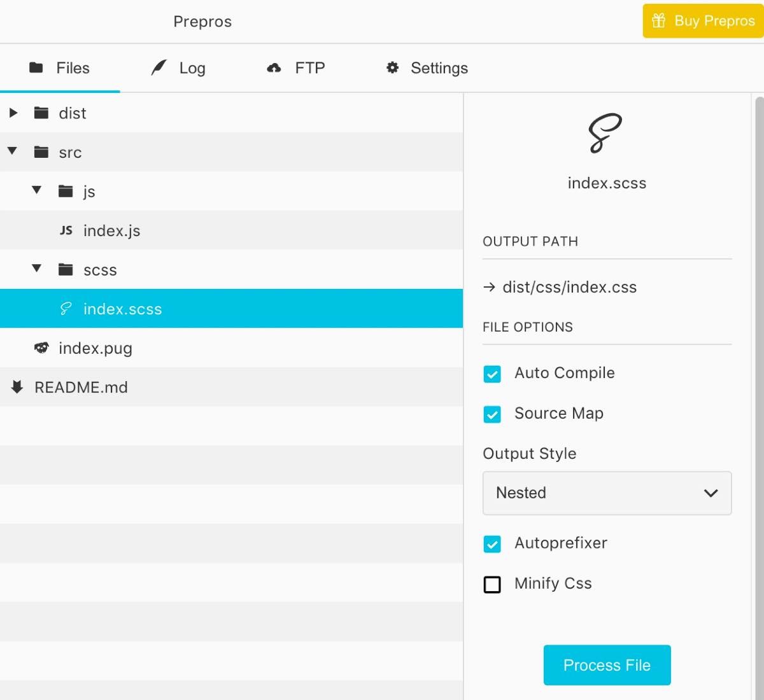This screenshot has width=764, height=700.
Task: Click the JS icon beside index.js
Action: click(x=66, y=230)
